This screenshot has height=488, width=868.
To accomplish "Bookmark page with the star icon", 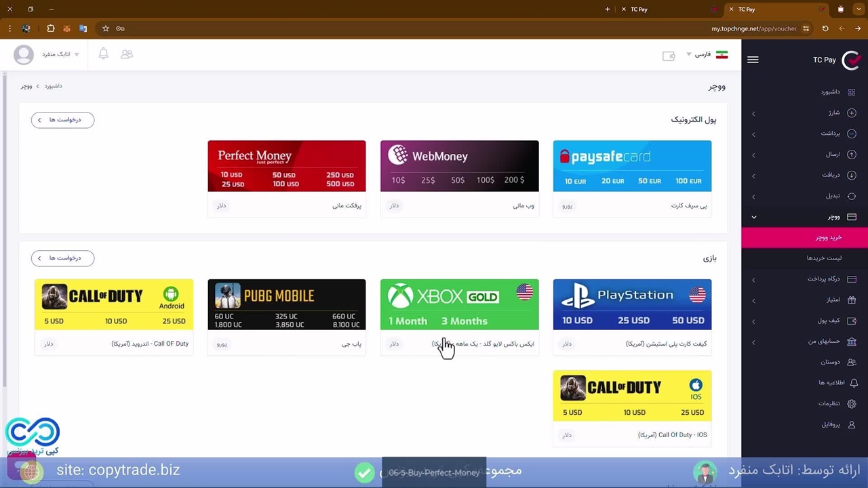I will [106, 28].
